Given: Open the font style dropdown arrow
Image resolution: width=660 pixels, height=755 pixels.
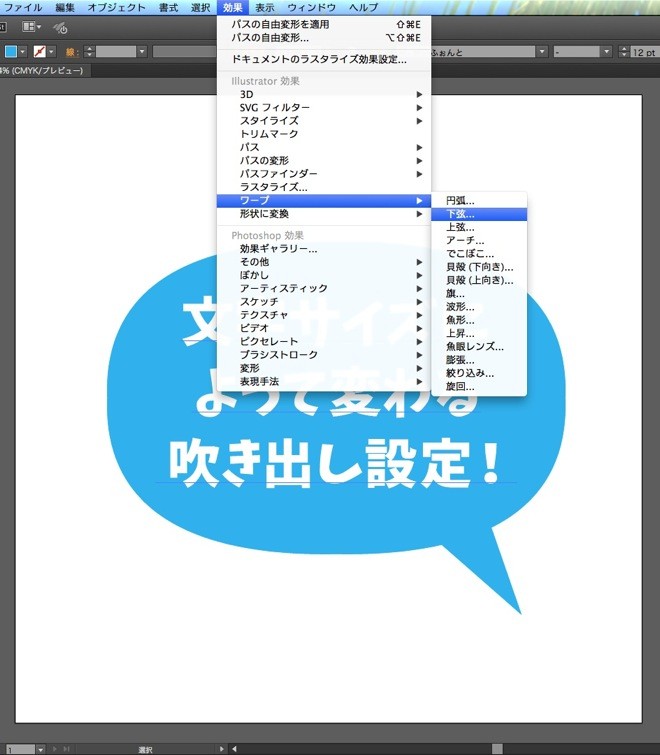Looking at the screenshot, I should 607,51.
